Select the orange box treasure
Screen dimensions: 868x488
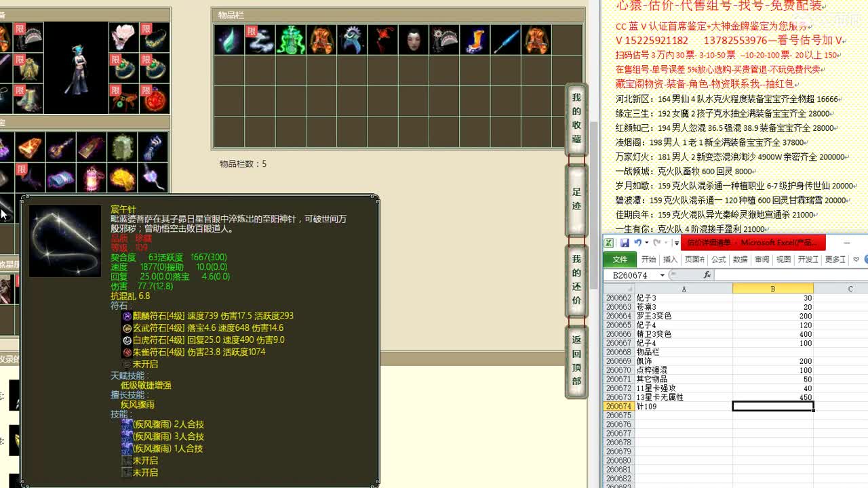[x=30, y=147]
